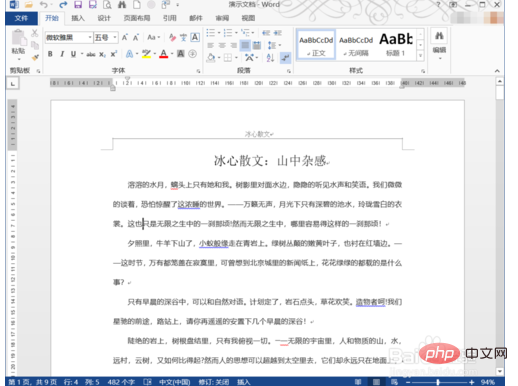Open the phonetic guide (文) tool
Screen dimensions: 518x386
click(183, 37)
